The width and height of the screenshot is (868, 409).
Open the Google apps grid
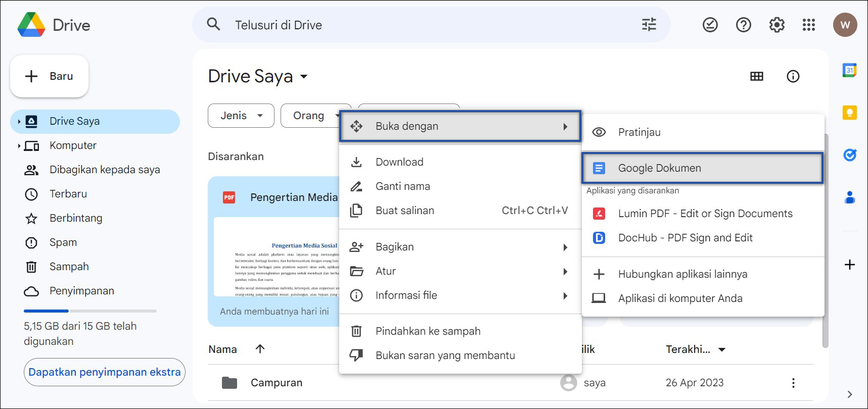click(809, 25)
